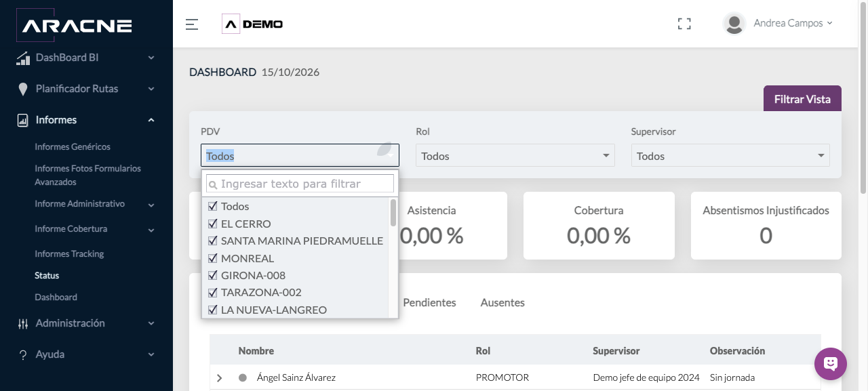The height and width of the screenshot is (391, 868).
Task: Click grey status dot beside Ángel Sainz Álvarez
Action: pos(243,378)
